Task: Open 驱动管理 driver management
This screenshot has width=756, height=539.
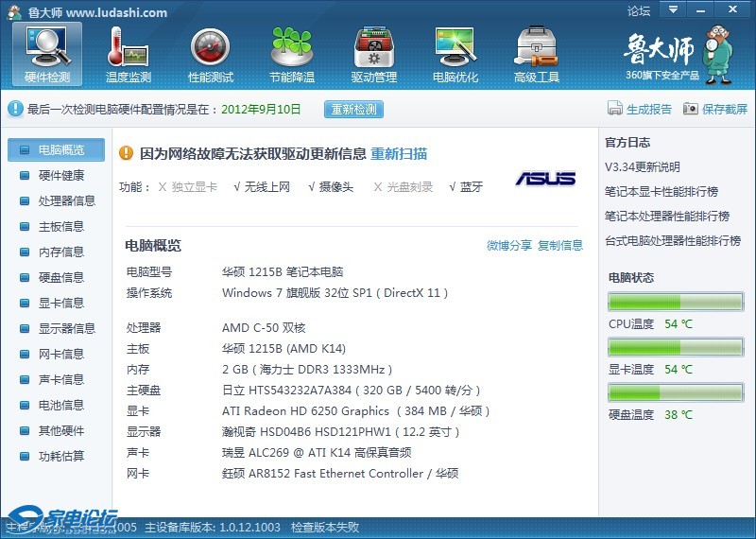Action: [373, 54]
